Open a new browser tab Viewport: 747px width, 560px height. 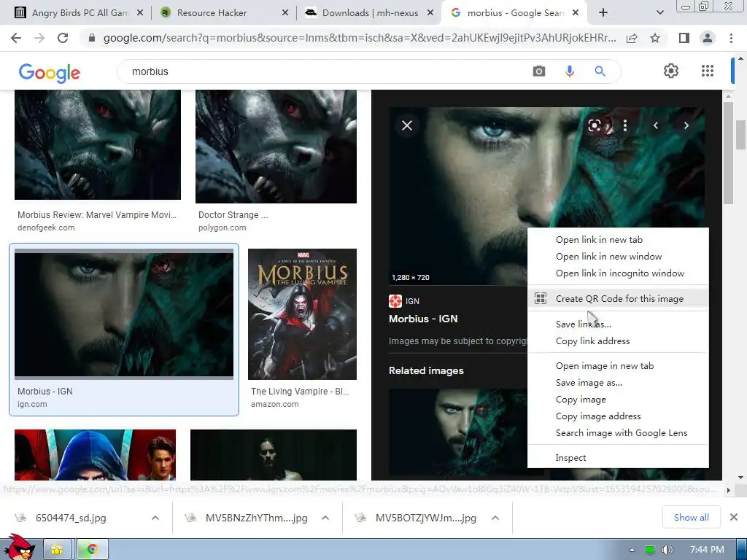pyautogui.click(x=603, y=13)
